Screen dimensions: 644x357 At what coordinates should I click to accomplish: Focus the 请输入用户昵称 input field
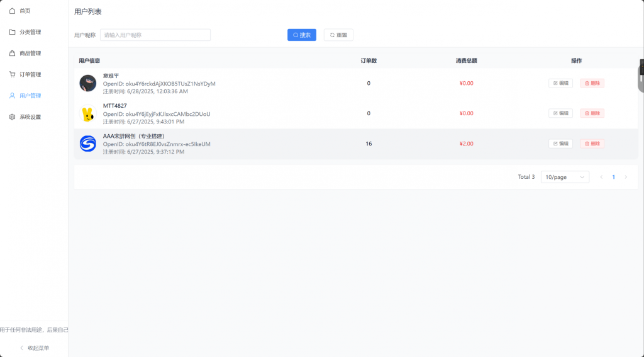click(x=155, y=35)
